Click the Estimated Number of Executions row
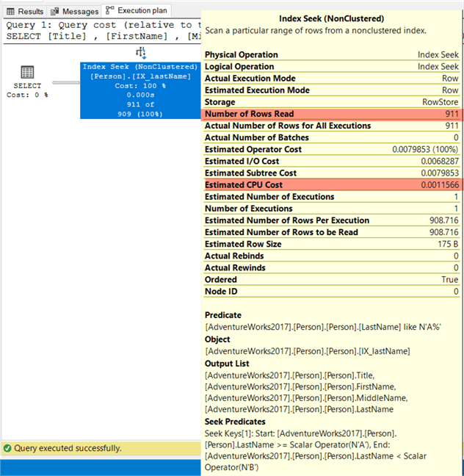Image resolution: width=464 pixels, height=476 pixels. [x=332, y=197]
